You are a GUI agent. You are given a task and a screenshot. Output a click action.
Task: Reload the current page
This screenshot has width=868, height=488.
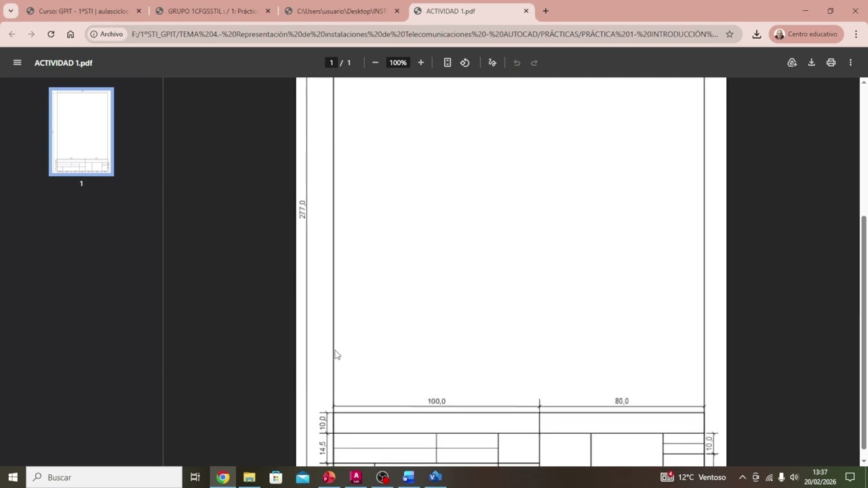point(50,34)
